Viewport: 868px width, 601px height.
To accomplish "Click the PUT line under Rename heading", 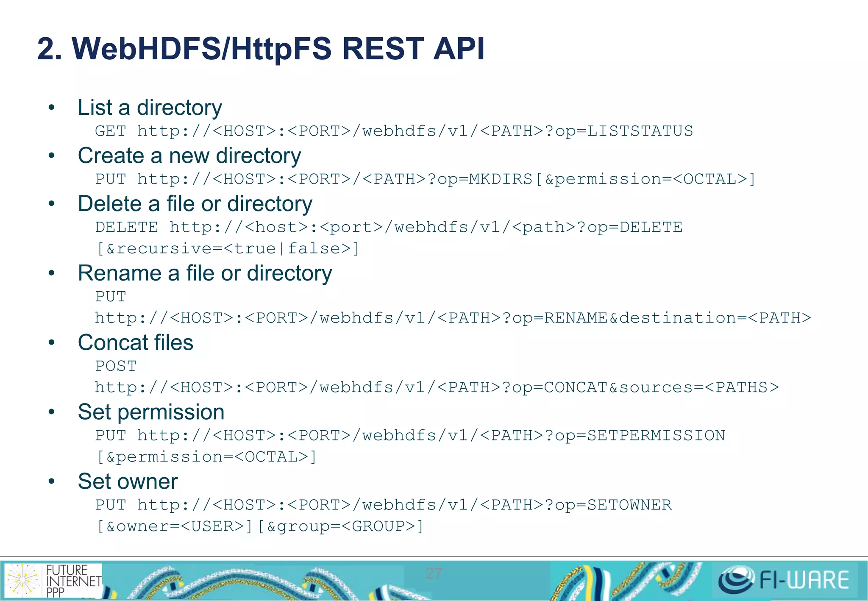I will [x=111, y=297].
